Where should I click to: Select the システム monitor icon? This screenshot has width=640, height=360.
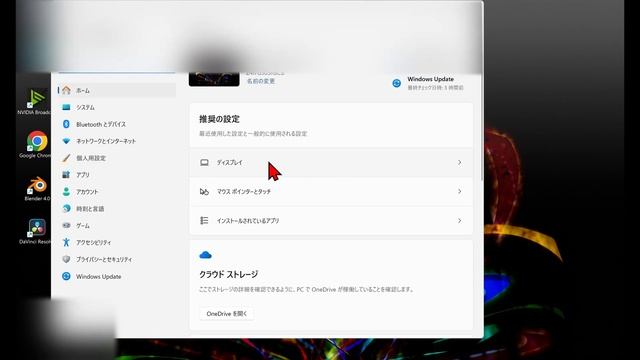tap(66, 107)
